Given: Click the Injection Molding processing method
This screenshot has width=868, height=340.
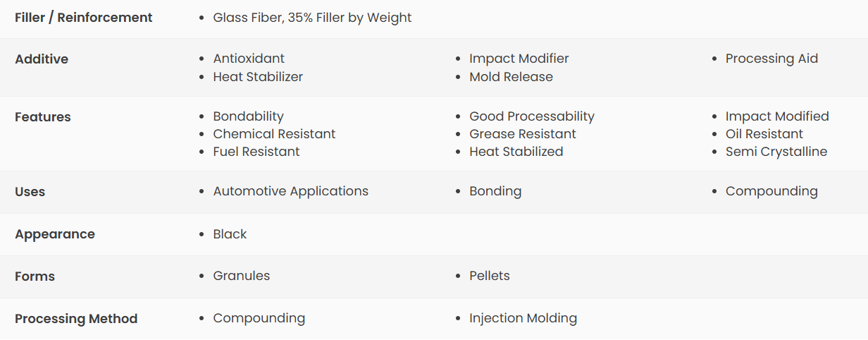Looking at the screenshot, I should click(523, 318).
